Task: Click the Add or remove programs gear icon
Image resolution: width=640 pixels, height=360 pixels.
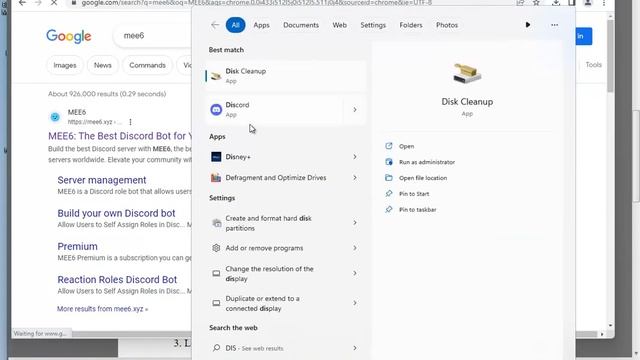Action: tap(216, 248)
